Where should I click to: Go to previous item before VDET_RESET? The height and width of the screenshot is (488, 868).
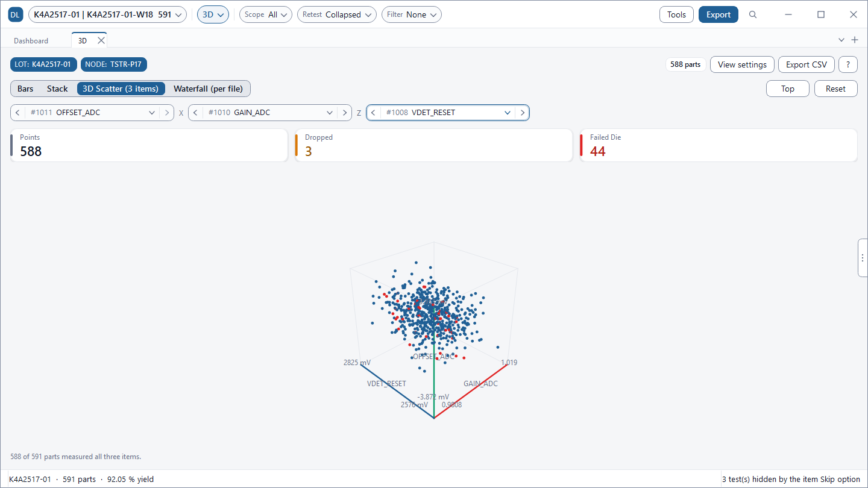[374, 113]
